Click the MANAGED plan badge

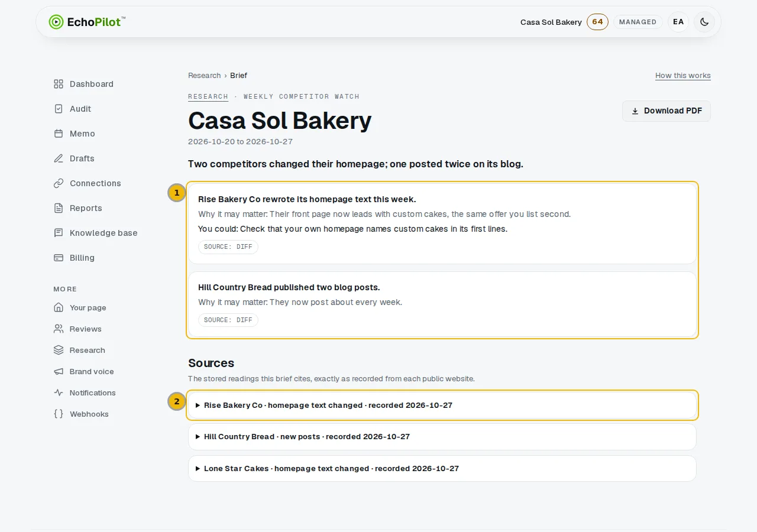coord(638,22)
